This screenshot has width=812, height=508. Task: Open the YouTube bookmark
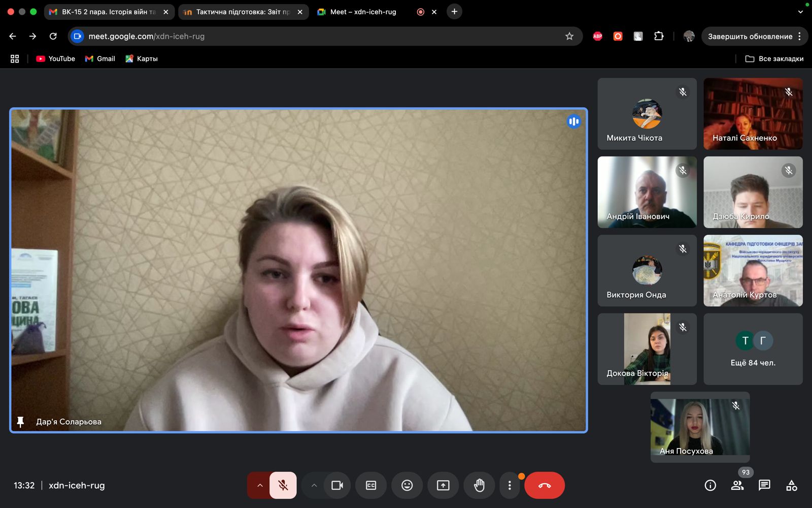point(56,58)
